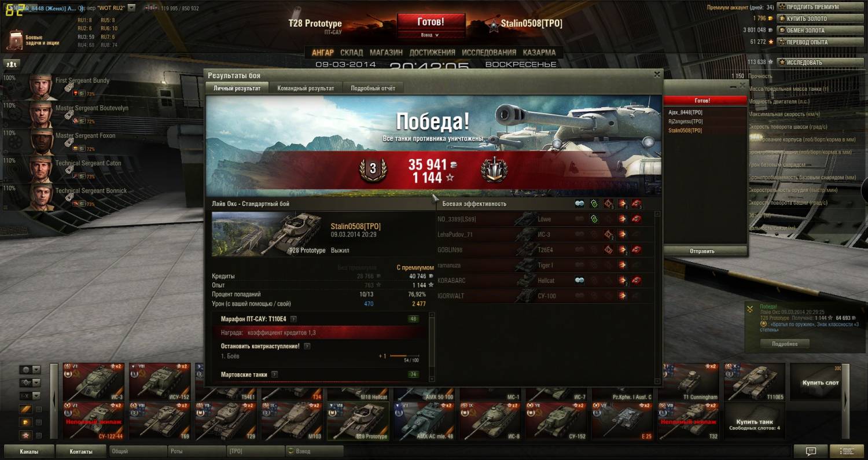The height and width of the screenshot is (460, 868).
Task: Click the kills icon in battle efficiency header
Action: click(637, 204)
